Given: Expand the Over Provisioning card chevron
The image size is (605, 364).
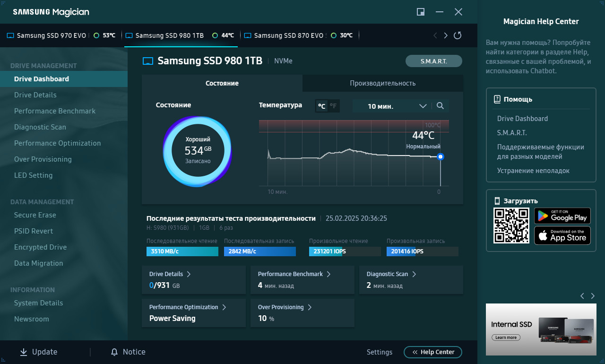Looking at the screenshot, I should (x=310, y=307).
